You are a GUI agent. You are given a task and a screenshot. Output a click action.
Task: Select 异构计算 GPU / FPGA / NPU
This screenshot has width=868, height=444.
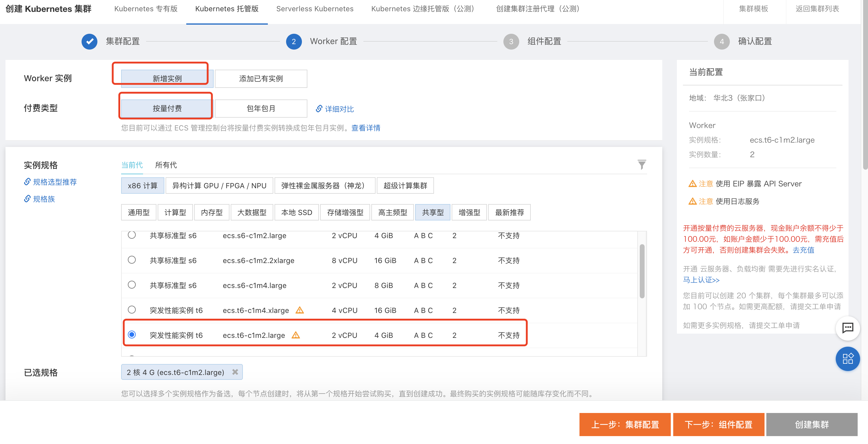click(219, 186)
